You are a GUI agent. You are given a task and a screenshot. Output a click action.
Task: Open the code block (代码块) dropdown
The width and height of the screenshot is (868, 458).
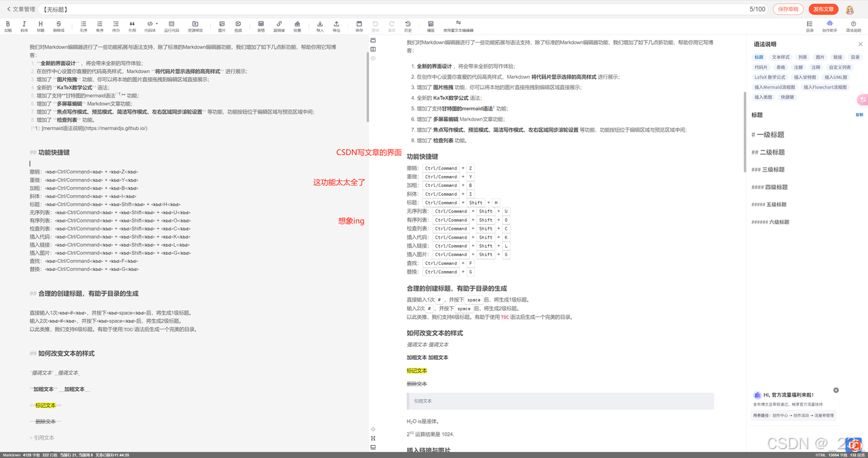tap(151, 26)
